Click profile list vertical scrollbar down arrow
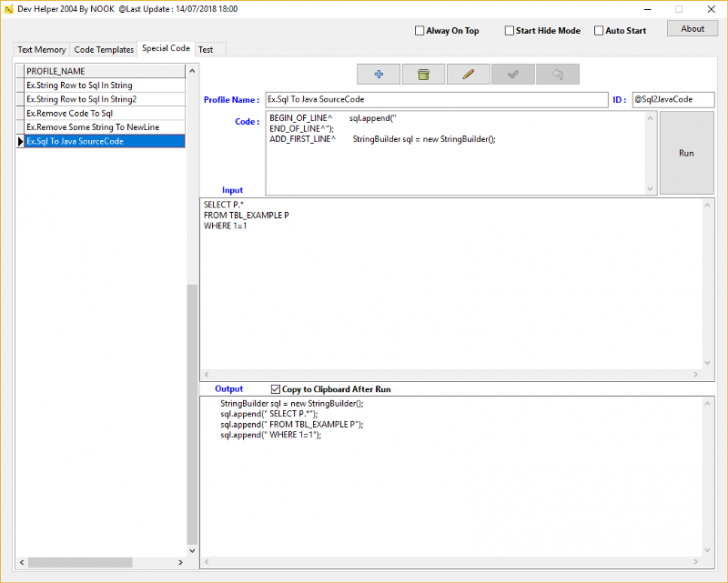The height and width of the screenshot is (583, 728). coord(192,551)
